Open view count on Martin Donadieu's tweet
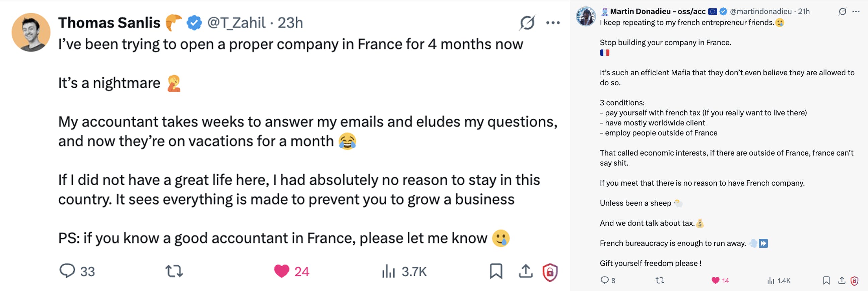 771,281
